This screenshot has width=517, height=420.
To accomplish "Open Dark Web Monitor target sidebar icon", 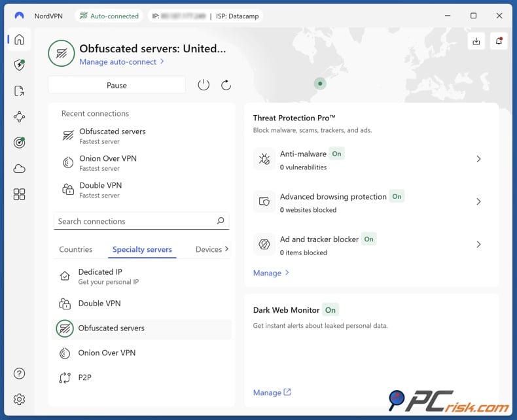I will pyautogui.click(x=19, y=143).
